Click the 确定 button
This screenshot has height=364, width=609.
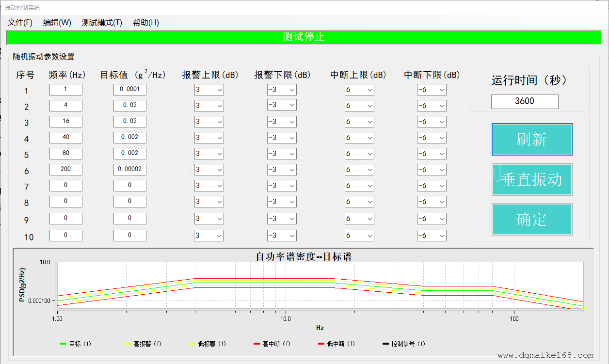(532, 220)
